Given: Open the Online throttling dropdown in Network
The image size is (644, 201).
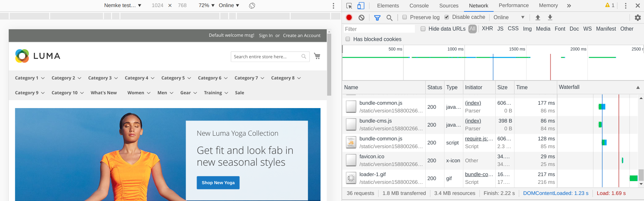Looking at the screenshot, I should coord(509,17).
